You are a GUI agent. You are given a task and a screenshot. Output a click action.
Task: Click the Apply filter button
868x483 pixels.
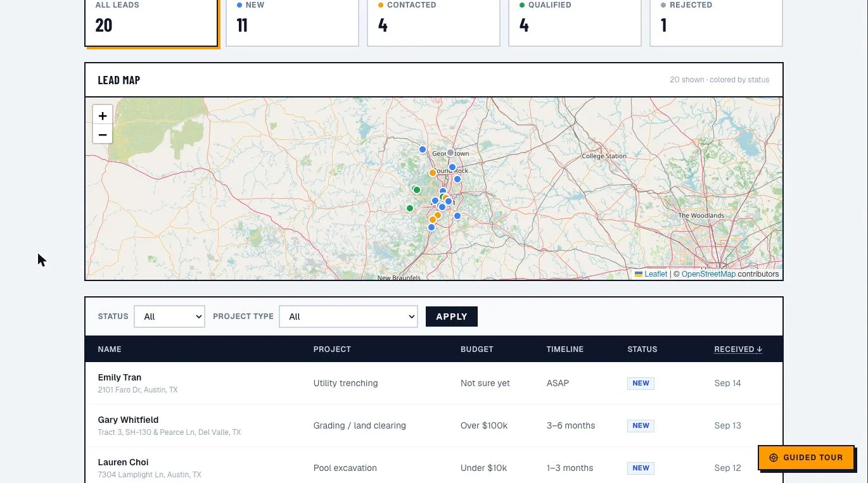(452, 317)
